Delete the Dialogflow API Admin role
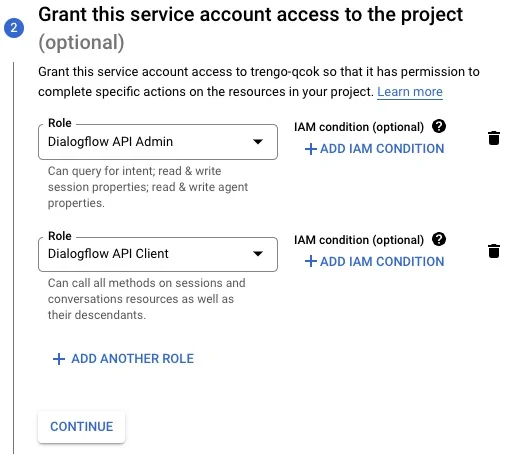 pyautogui.click(x=494, y=138)
